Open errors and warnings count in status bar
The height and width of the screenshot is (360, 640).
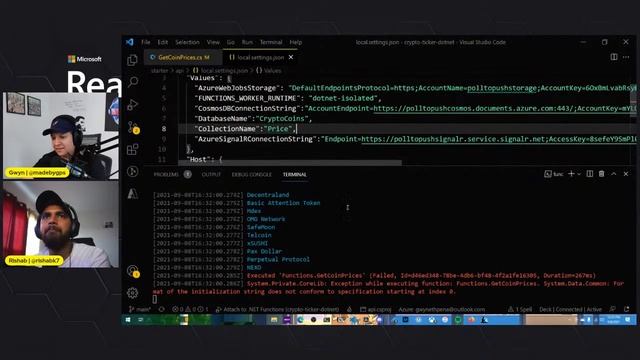pos(190,309)
